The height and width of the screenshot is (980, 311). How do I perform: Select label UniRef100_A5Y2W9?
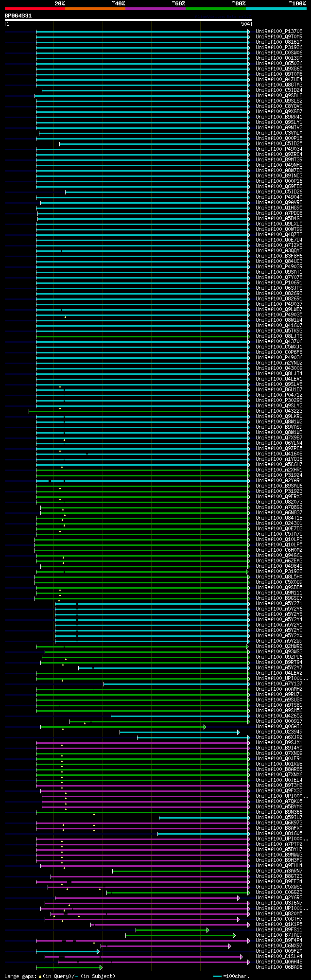click(279, 641)
